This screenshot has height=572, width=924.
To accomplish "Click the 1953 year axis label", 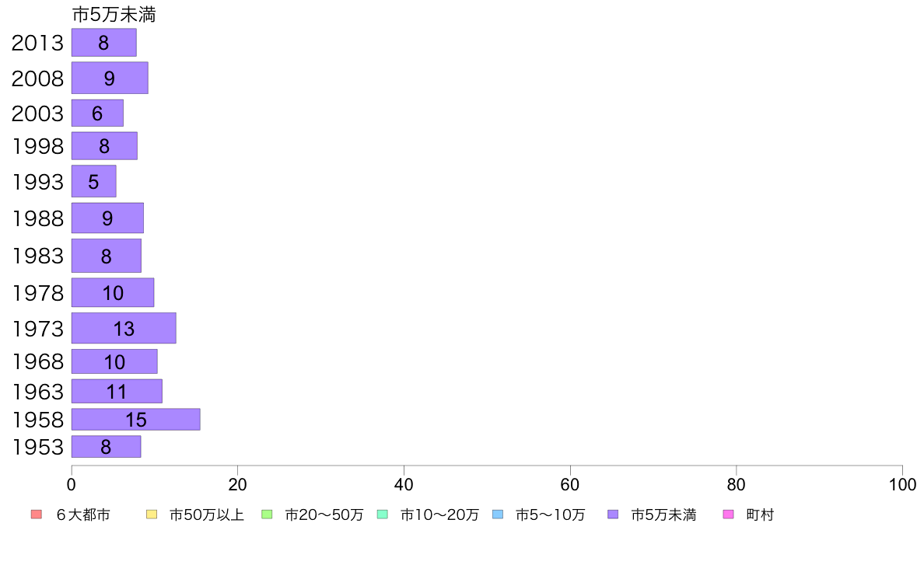I will [37, 447].
